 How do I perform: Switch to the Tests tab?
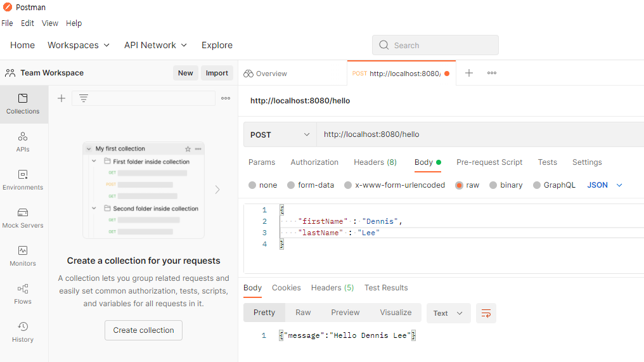547,162
